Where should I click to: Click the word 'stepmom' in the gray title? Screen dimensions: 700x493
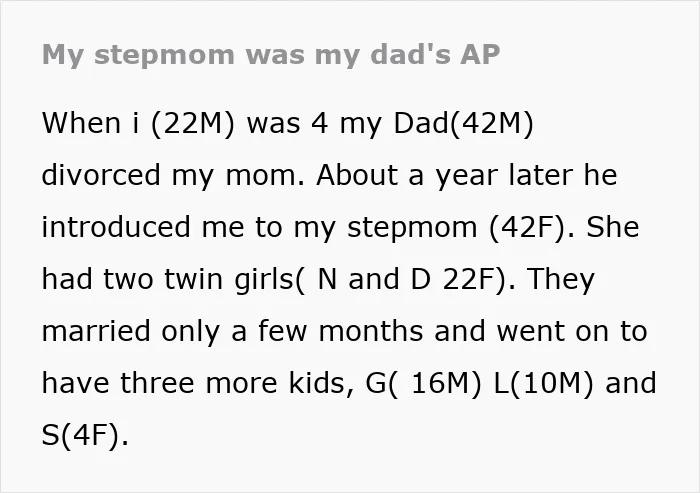click(164, 56)
